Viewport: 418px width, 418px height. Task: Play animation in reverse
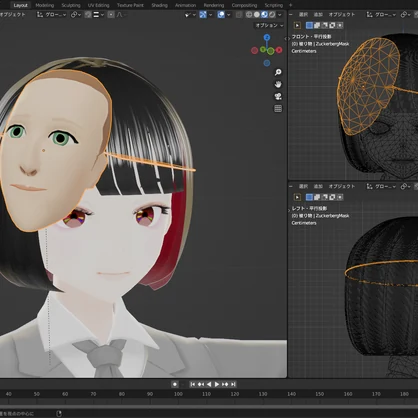tap(209, 384)
